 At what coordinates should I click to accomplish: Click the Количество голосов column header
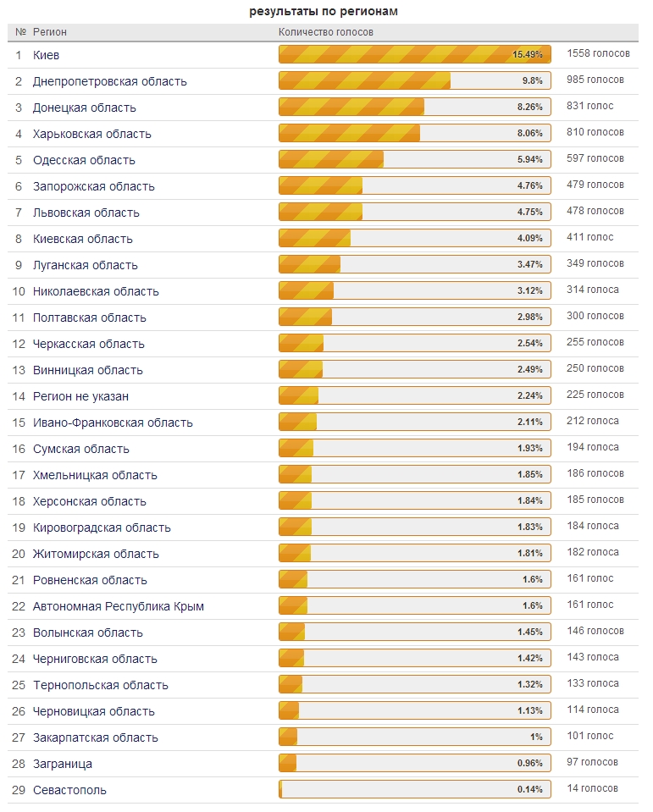click(326, 32)
